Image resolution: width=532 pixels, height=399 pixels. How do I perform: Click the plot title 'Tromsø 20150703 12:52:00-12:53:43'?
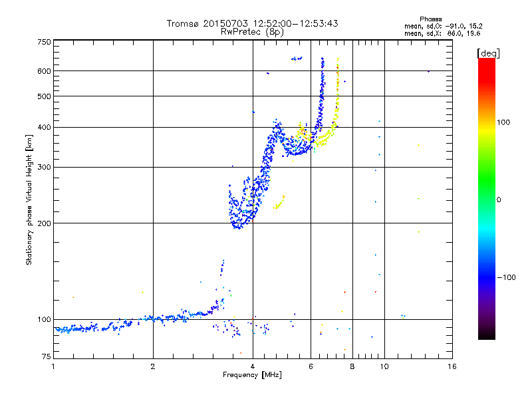click(x=252, y=23)
